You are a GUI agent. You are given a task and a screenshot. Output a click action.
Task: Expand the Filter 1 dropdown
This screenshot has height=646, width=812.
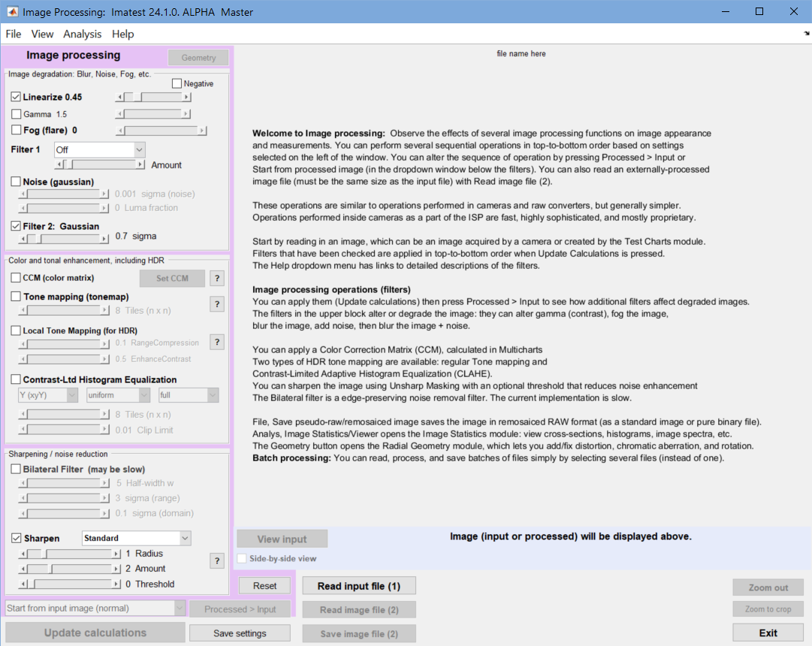pos(99,149)
